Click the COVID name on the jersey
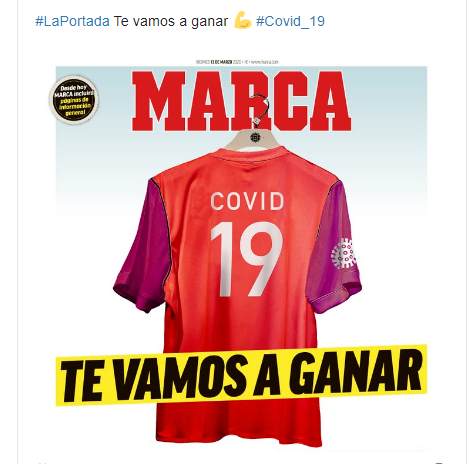 point(247,201)
